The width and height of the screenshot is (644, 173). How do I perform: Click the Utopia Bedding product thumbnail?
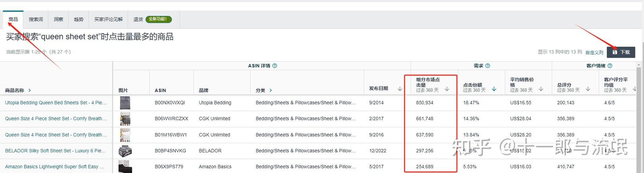pyautogui.click(x=125, y=103)
